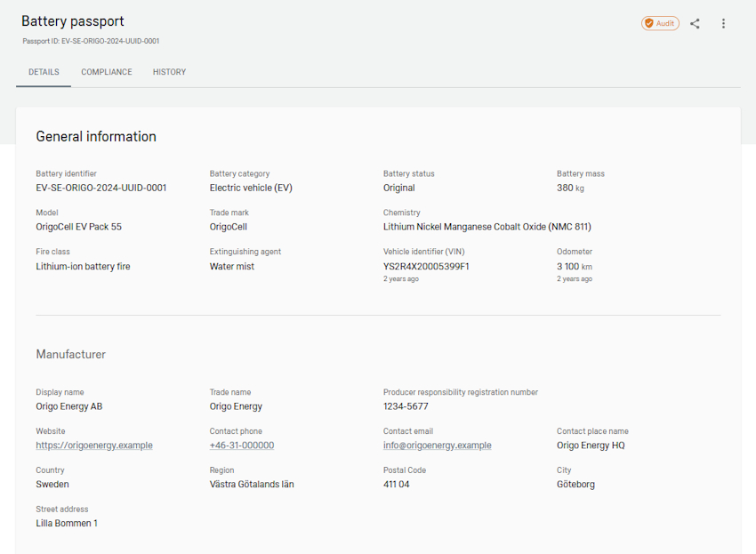Image resolution: width=756 pixels, height=554 pixels.
Task: Click the General information heading
Action: 96,136
